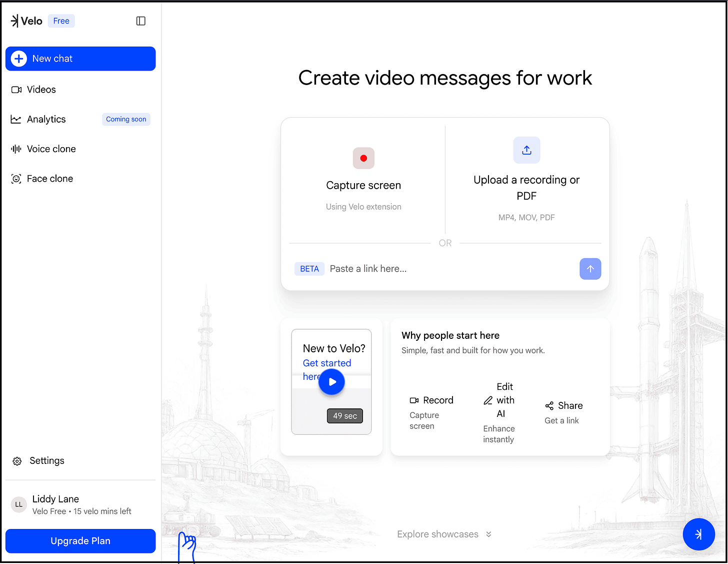This screenshot has width=728, height=564.
Task: Expand Explore showcases
Action: click(444, 534)
